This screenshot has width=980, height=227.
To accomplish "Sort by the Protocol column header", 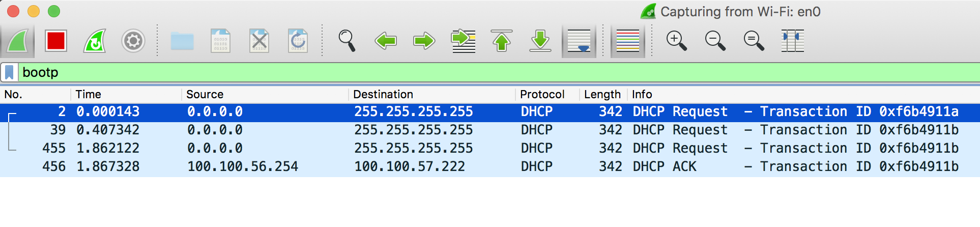I will [x=547, y=94].
